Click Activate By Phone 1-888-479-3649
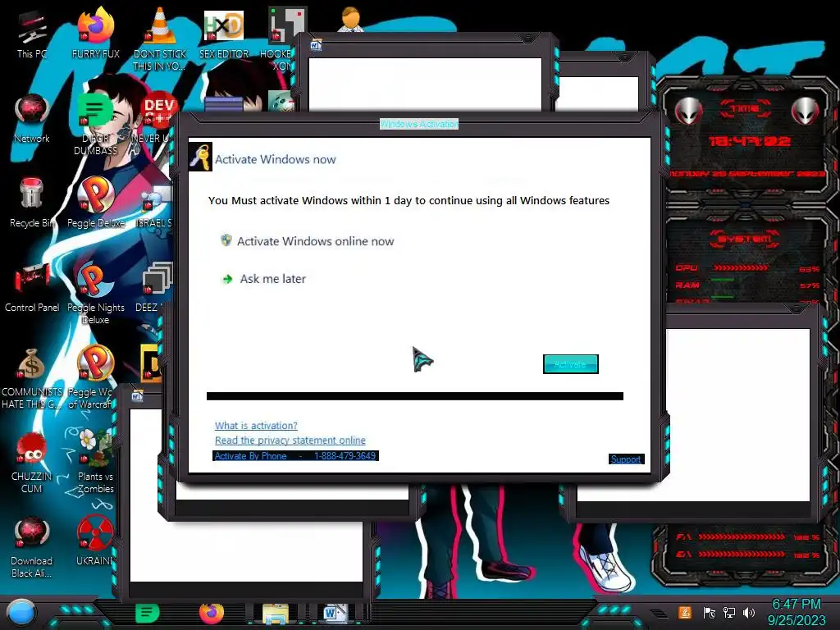The image size is (840, 630). tap(295, 456)
